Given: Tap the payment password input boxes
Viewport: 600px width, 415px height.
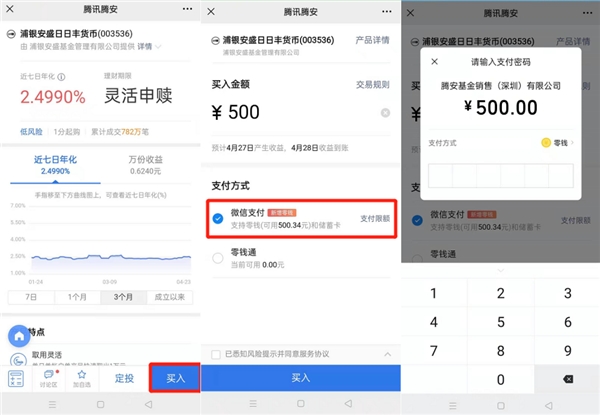Looking at the screenshot, I should (x=501, y=176).
